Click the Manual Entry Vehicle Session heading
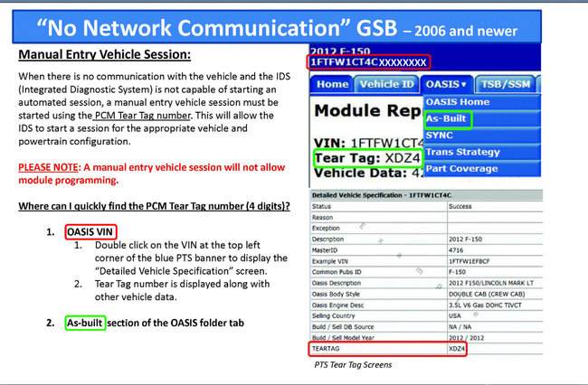 point(105,55)
